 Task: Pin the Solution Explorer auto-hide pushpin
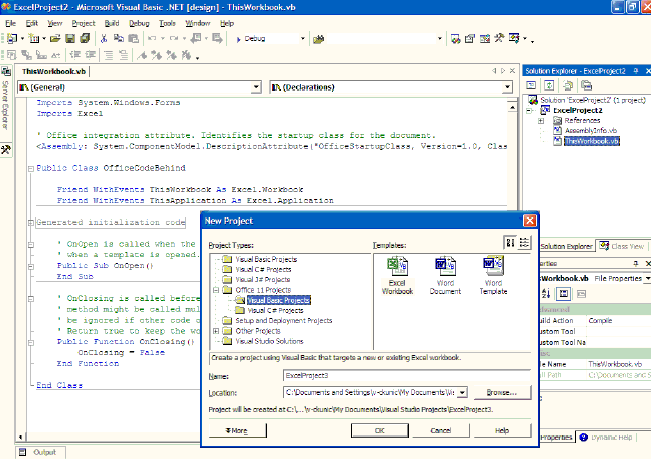pyautogui.click(x=636, y=71)
